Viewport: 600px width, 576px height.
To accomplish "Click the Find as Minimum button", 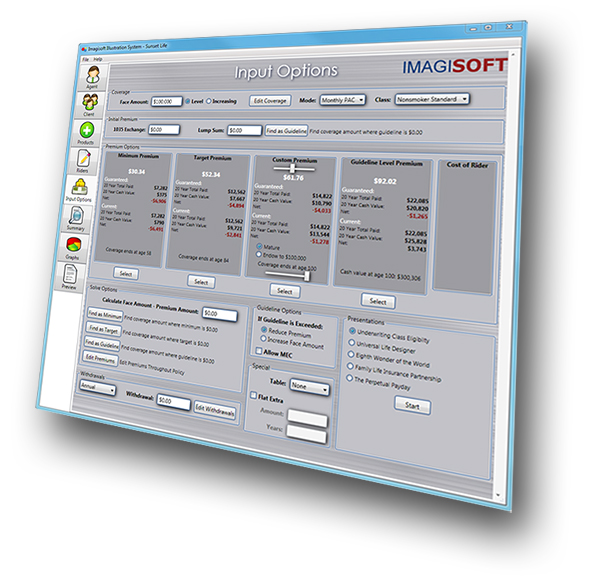I will coord(104,315).
